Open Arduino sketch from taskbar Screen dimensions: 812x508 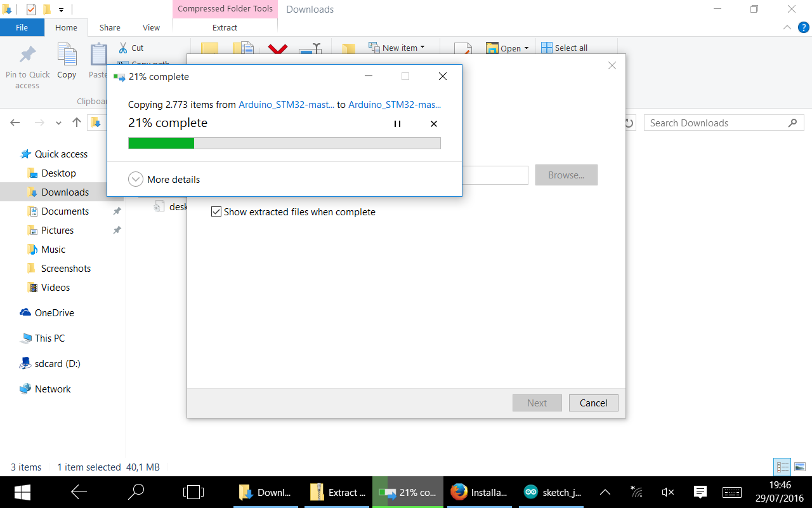[553, 492]
